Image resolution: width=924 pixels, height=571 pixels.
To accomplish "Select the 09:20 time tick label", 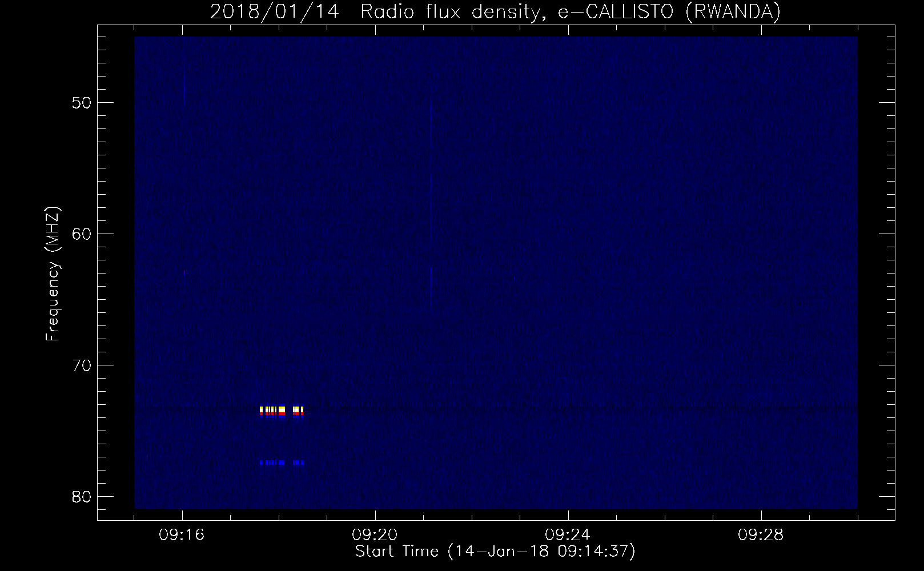I will tap(375, 535).
